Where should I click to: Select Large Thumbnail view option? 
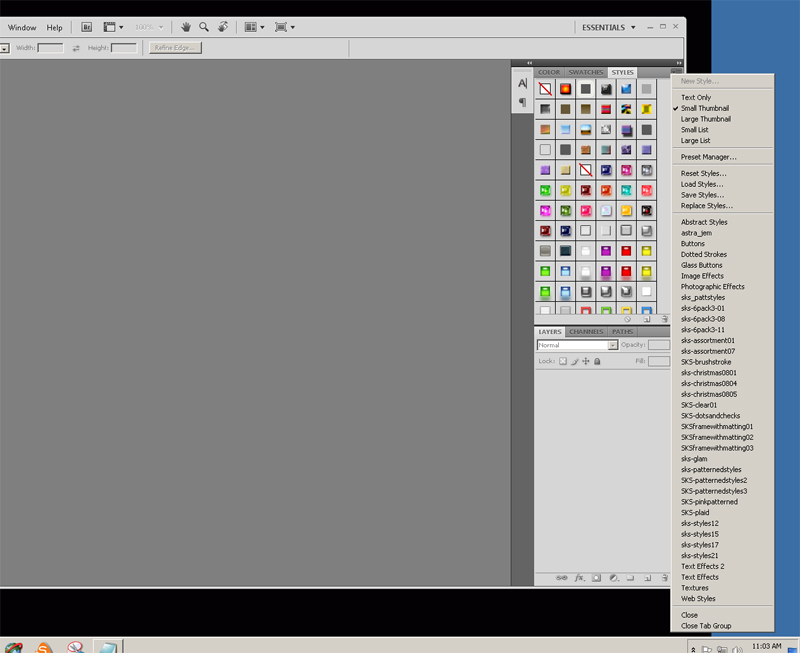(x=705, y=119)
